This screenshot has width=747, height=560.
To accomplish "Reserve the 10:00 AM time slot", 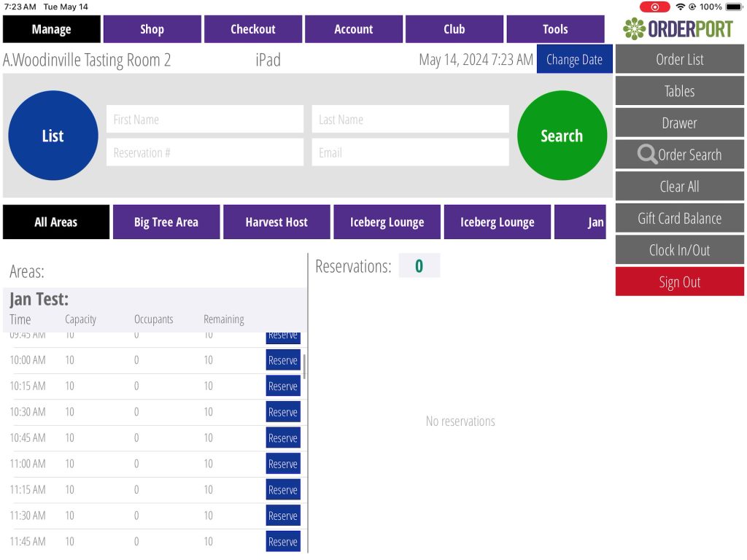I will pyautogui.click(x=282, y=360).
